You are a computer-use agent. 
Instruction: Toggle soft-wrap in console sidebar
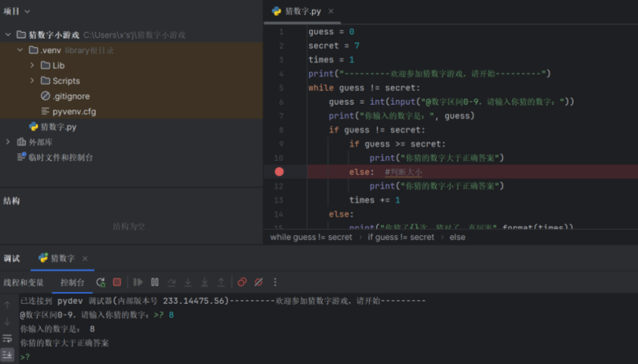coord(7,338)
